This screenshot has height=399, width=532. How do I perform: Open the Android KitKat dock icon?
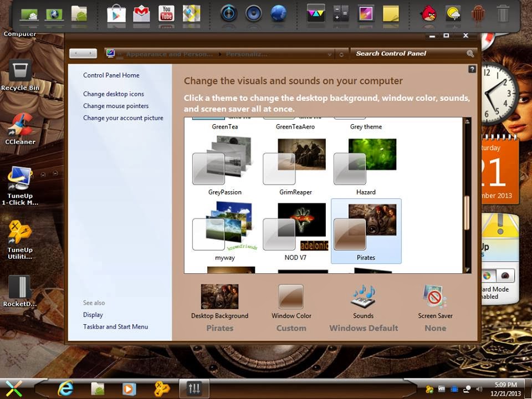click(x=478, y=14)
